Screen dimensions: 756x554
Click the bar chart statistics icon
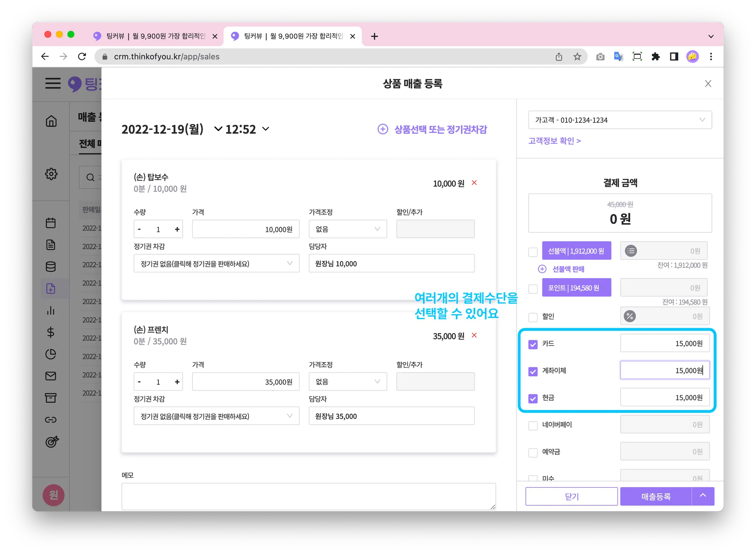51,311
